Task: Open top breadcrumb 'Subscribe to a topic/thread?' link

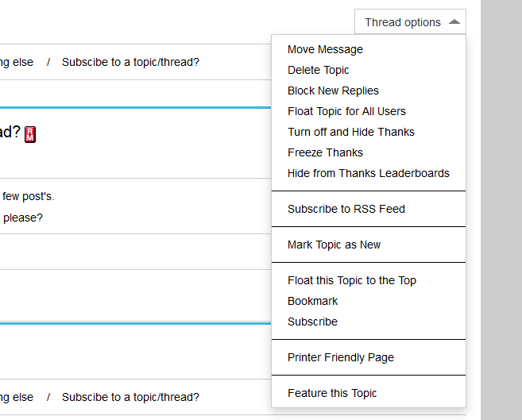Action: 130,62
